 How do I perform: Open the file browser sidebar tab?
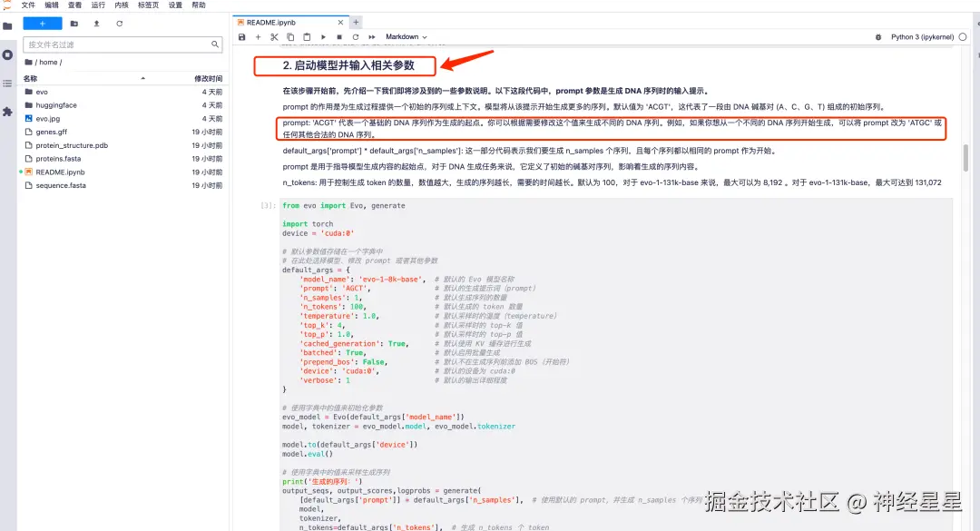tap(7, 26)
